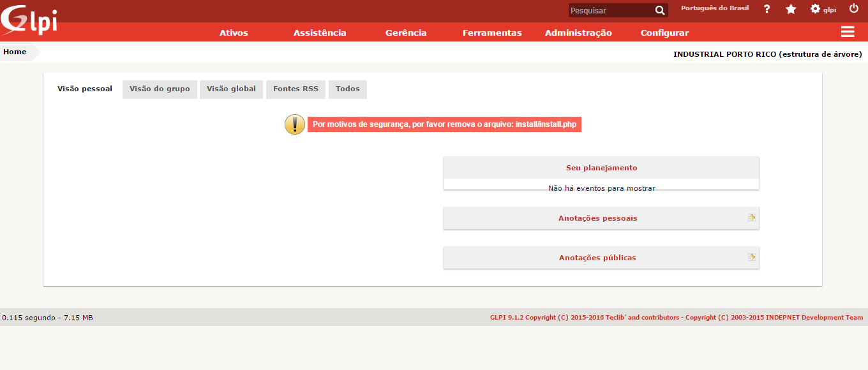Click the yellow warning exclamation icon
Viewport: 868px width, 370px height.
tap(294, 124)
